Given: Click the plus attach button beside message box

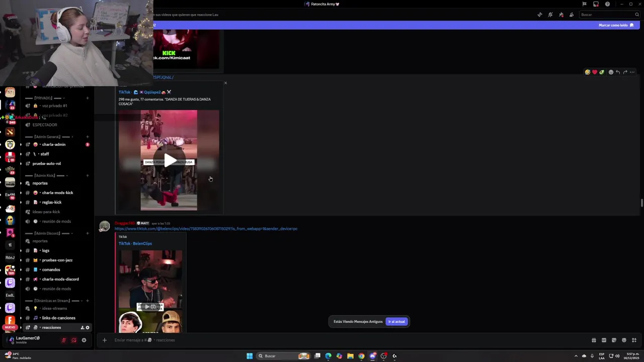Looking at the screenshot, I should tap(104, 340).
